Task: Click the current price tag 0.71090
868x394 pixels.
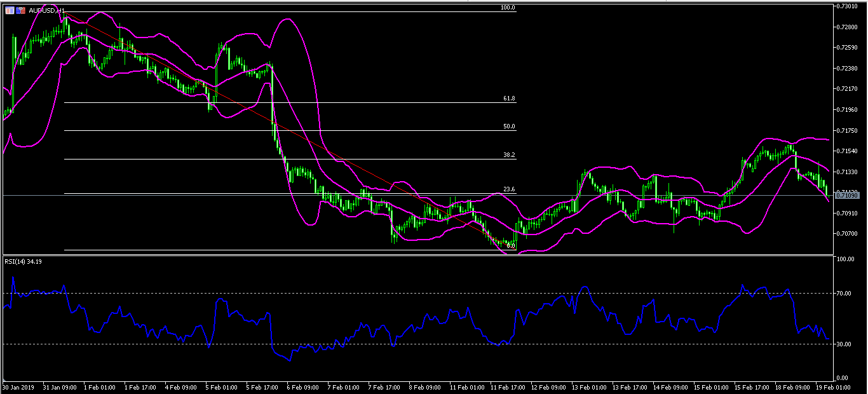Action: point(848,196)
